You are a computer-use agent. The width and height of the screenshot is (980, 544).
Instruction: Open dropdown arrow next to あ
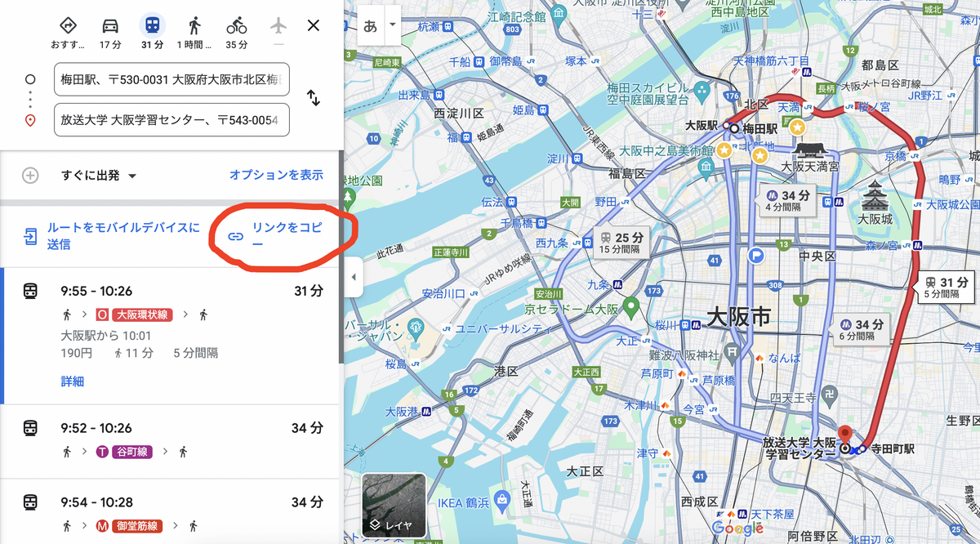point(392,25)
